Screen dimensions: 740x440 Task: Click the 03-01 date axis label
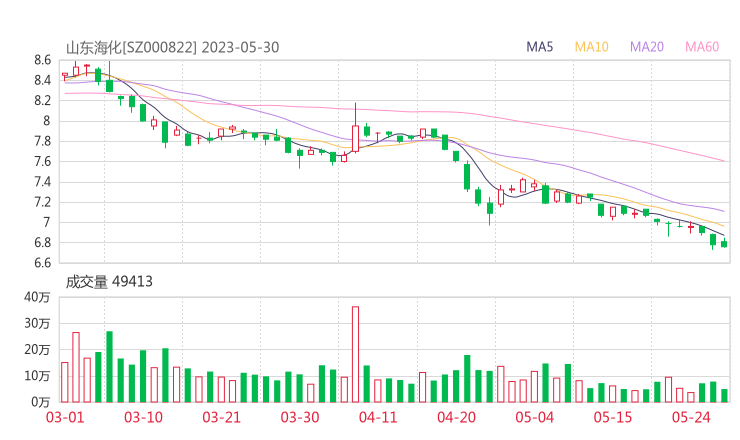(65, 417)
